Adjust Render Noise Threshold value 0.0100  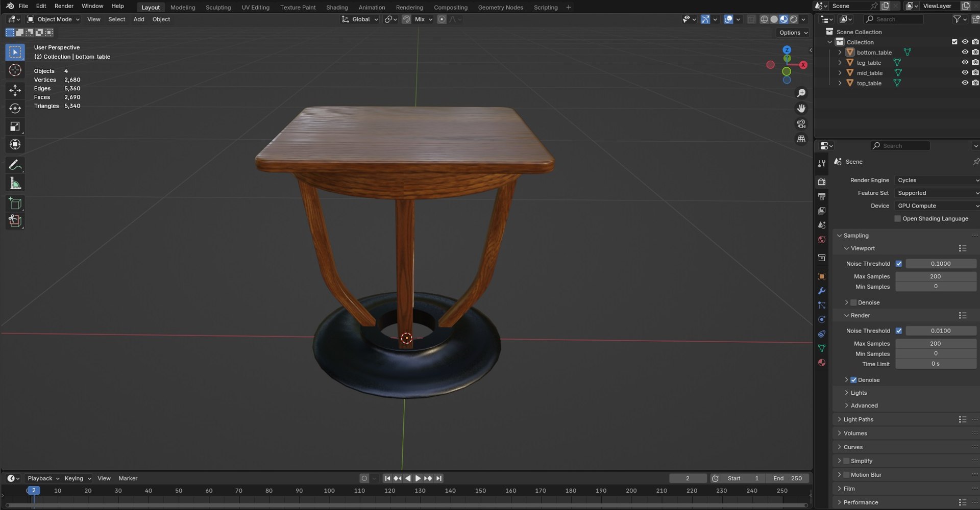click(941, 331)
